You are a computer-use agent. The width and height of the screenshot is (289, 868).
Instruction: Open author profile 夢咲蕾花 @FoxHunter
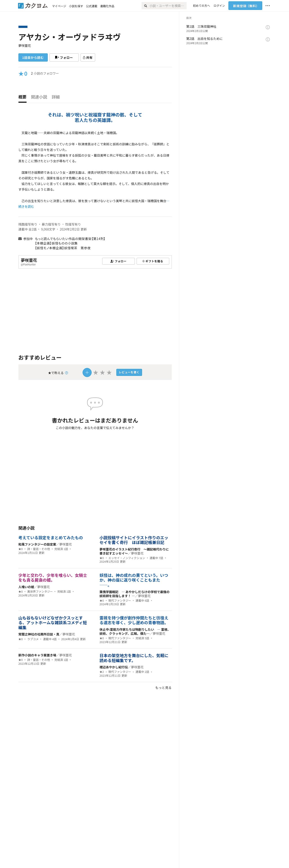[x=29, y=262]
